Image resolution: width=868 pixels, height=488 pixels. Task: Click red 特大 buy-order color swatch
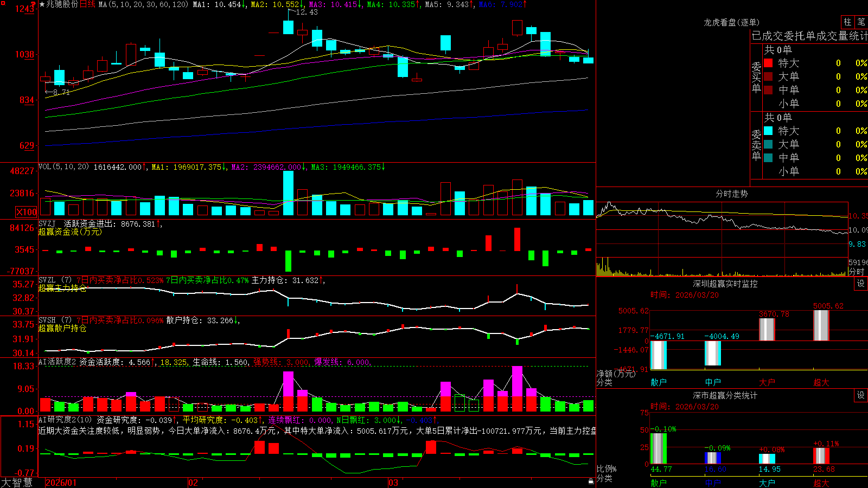click(768, 63)
